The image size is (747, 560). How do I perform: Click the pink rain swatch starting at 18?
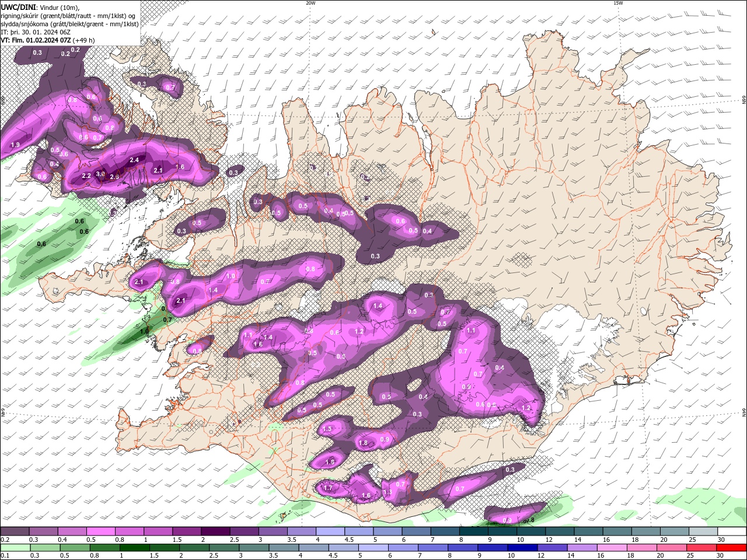coord(641,548)
